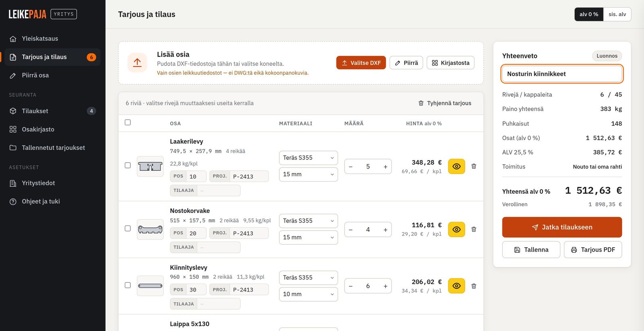Increase Laakerilevy quantity with plus
The width and height of the screenshot is (644, 331).
point(385,167)
